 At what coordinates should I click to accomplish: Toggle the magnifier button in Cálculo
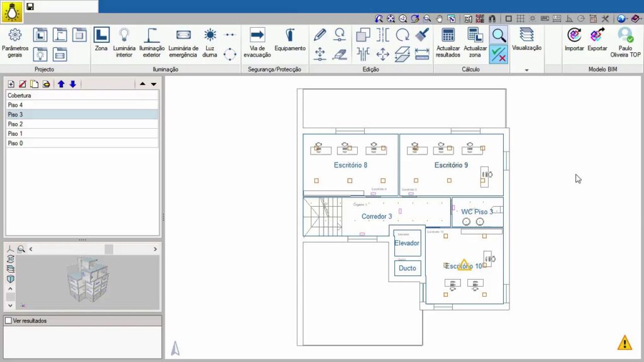pyautogui.click(x=499, y=35)
